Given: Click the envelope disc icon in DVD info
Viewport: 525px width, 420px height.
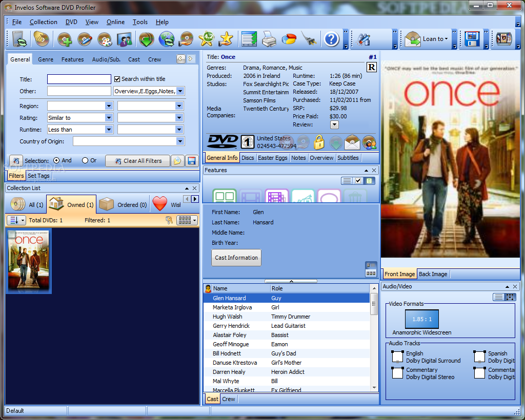Looking at the screenshot, I should tap(352, 142).
